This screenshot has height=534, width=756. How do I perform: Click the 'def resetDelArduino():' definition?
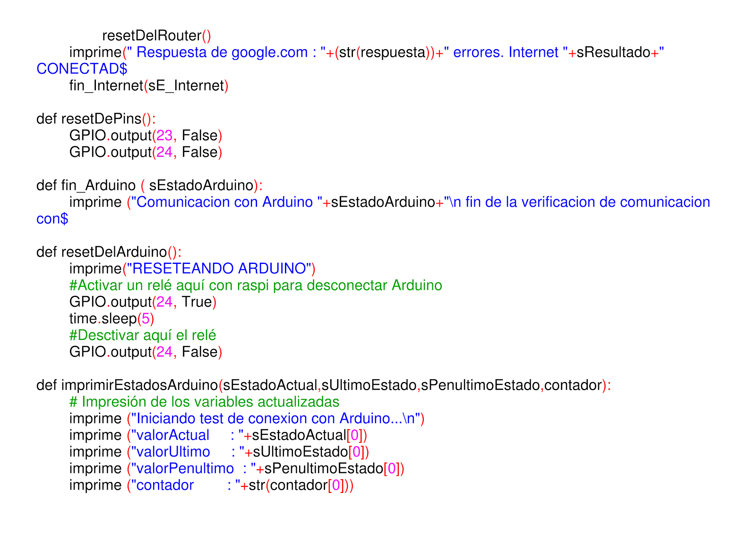109,252
